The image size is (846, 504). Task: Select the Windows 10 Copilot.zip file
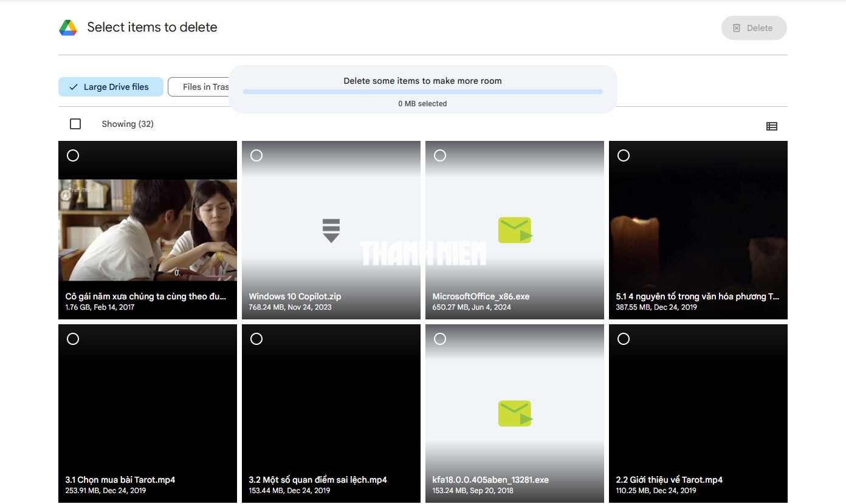point(256,155)
